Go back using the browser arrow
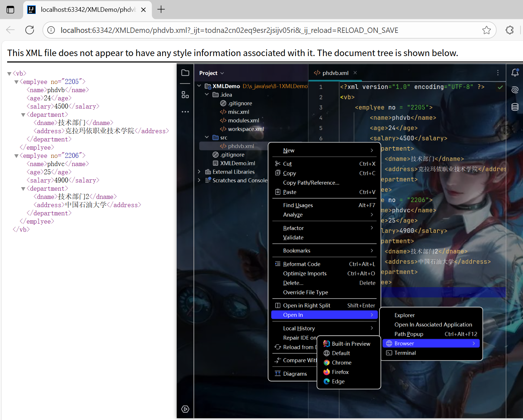 tap(10, 30)
